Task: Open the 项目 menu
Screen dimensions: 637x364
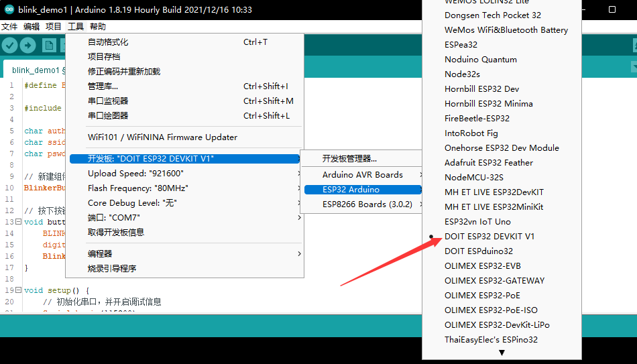Action: tap(53, 26)
